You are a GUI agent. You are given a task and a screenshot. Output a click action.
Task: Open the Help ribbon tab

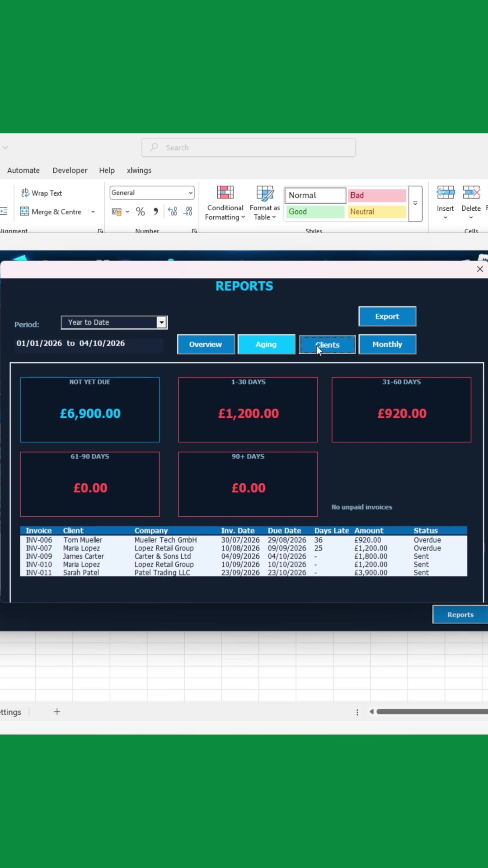point(107,170)
